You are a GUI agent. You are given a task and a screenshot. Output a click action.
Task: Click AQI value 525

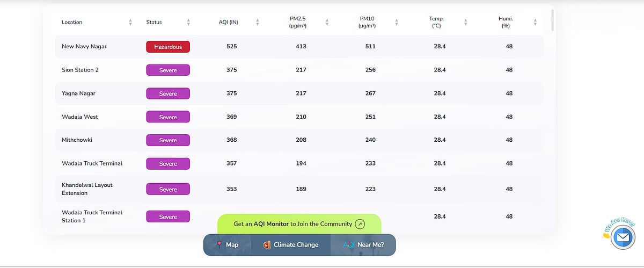click(232, 47)
